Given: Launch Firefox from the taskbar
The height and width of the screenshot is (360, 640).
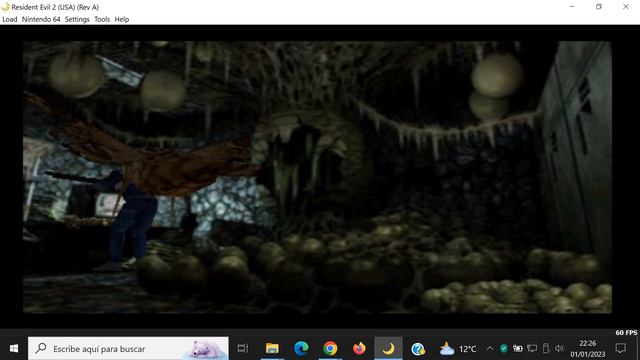Looking at the screenshot, I should tap(359, 349).
